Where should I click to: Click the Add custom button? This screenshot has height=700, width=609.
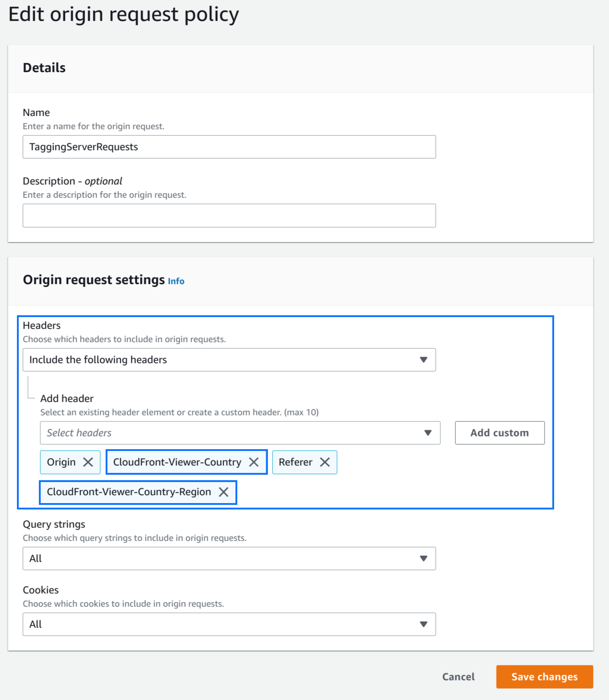(499, 433)
